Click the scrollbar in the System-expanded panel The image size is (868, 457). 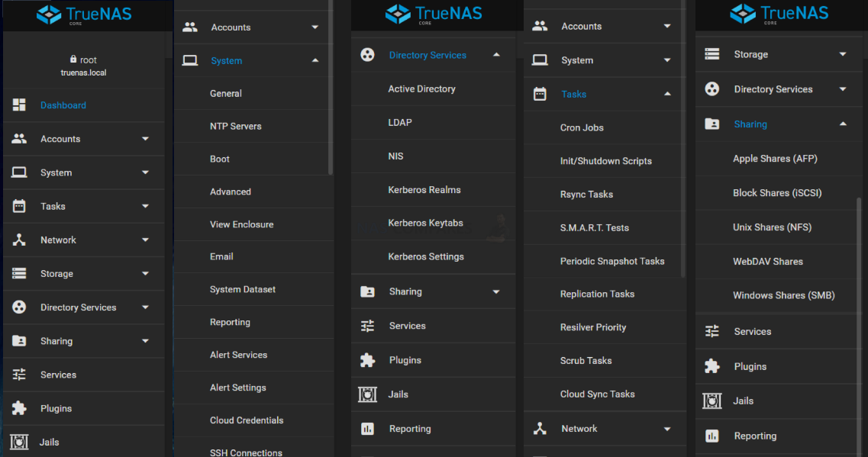click(x=331, y=88)
